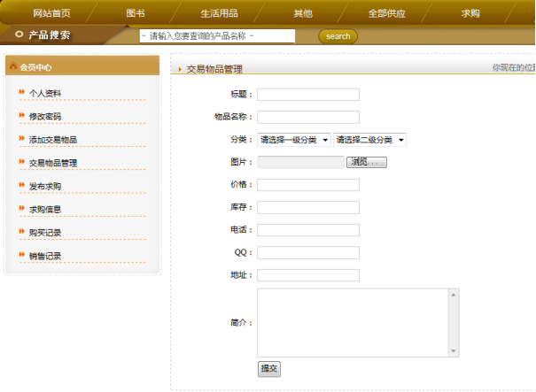The width and height of the screenshot is (536, 392).
Task: Focus the 标题 input field
Action: pyautogui.click(x=308, y=95)
